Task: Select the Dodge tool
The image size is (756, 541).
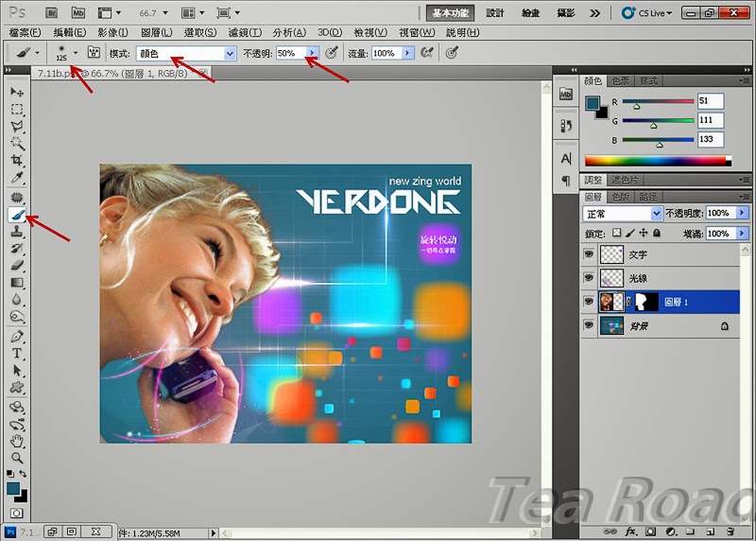Action: point(17,317)
